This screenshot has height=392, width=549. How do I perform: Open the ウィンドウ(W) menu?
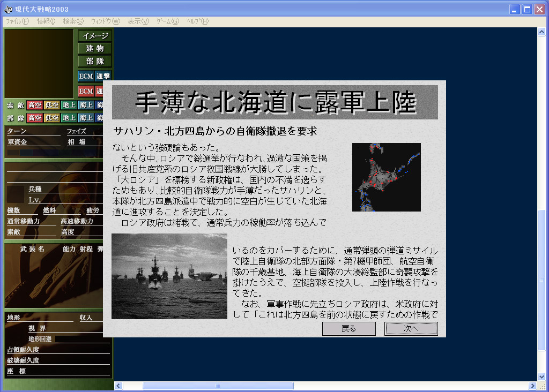point(106,21)
